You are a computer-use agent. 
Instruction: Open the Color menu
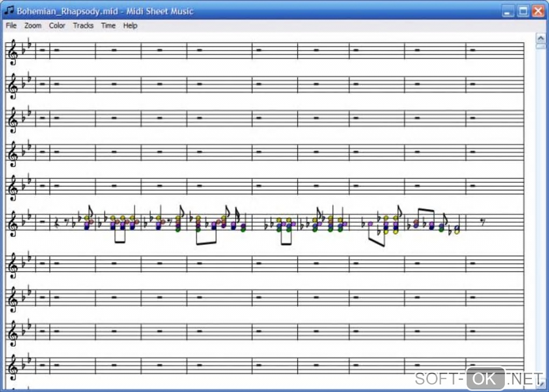tap(57, 25)
